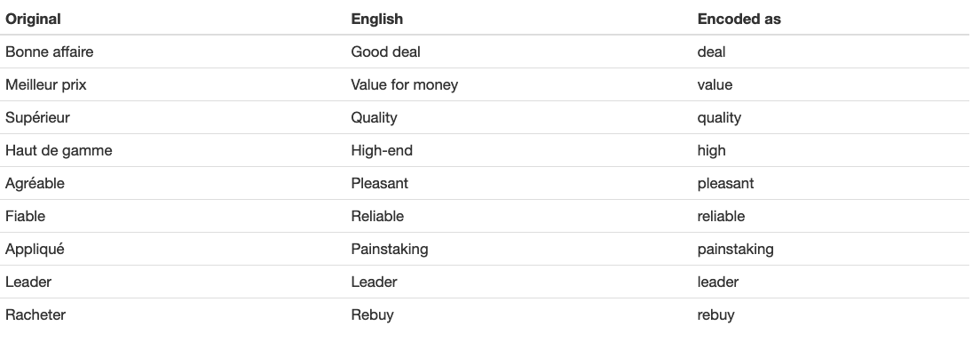The width and height of the screenshot is (980, 342).
Task: Click the encoded value pleasant
Action: tap(725, 183)
